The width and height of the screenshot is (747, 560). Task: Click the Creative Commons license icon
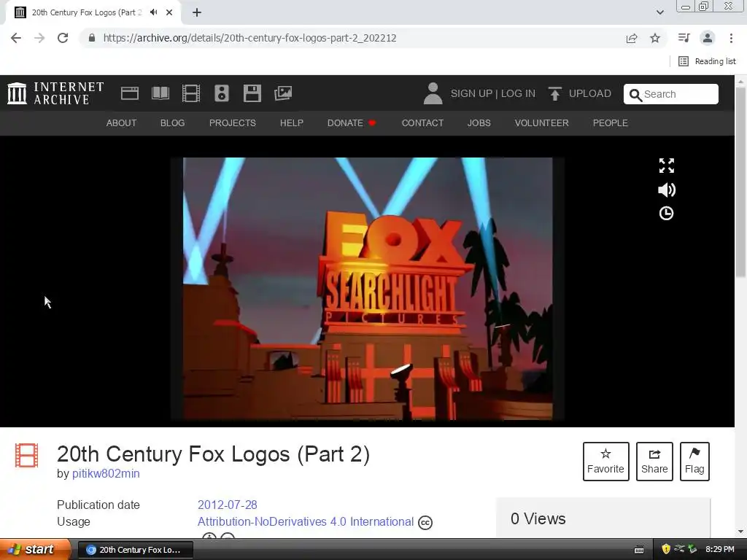pyautogui.click(x=425, y=523)
